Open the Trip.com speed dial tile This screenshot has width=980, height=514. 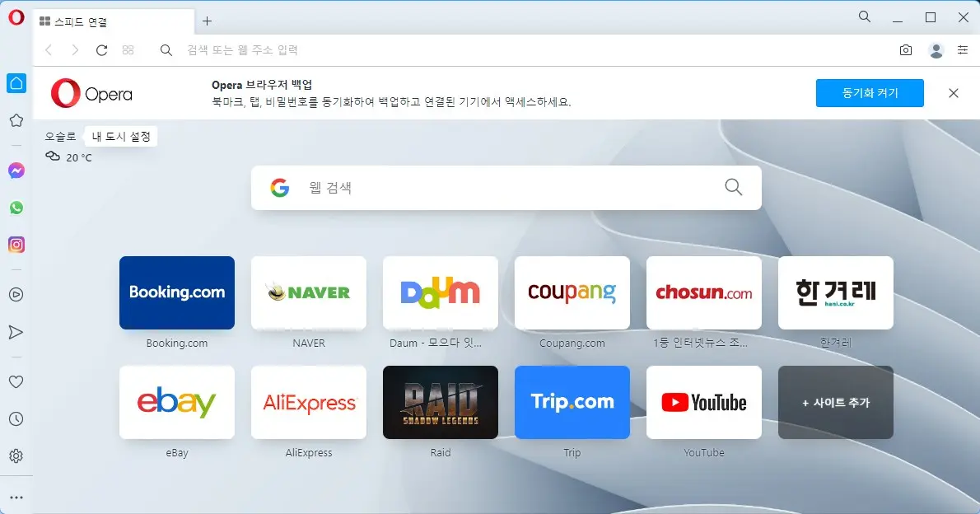572,402
